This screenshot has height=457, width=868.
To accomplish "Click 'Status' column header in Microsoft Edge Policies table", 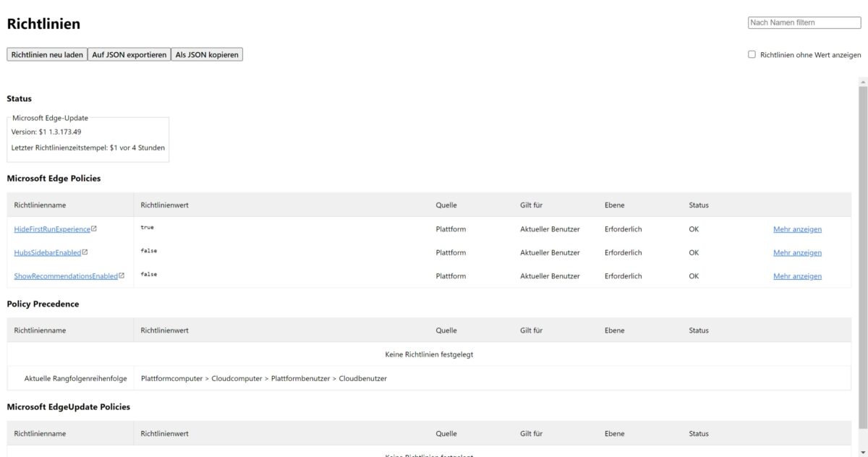I will tap(699, 205).
